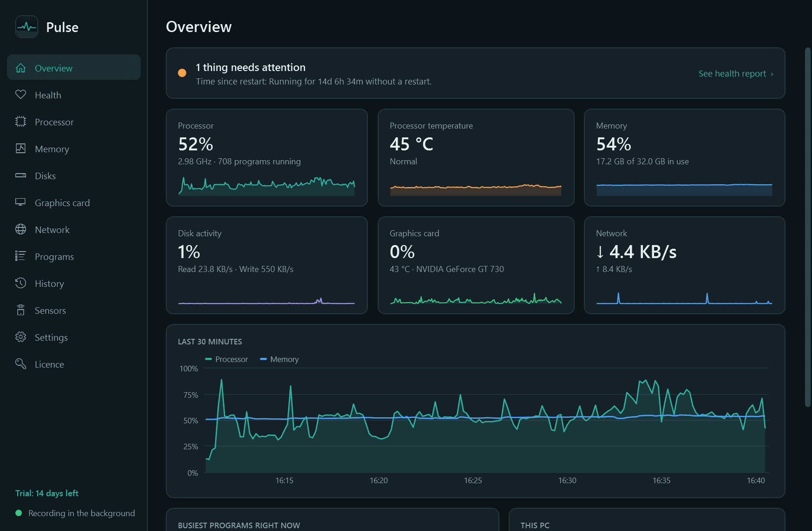
Task: Click the purple disk activity sparkline
Action: tap(267, 301)
